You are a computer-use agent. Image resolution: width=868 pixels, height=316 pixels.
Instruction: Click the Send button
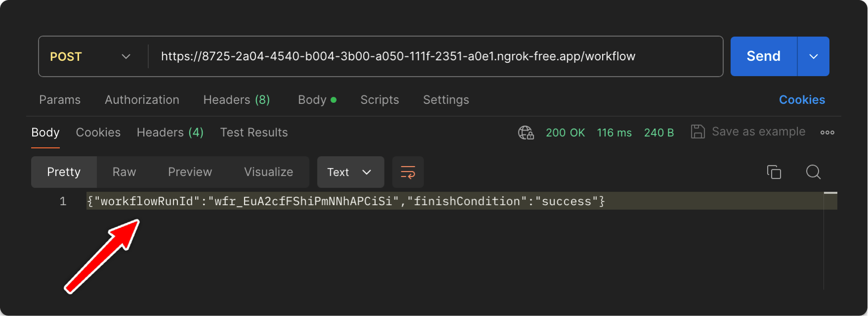point(764,56)
